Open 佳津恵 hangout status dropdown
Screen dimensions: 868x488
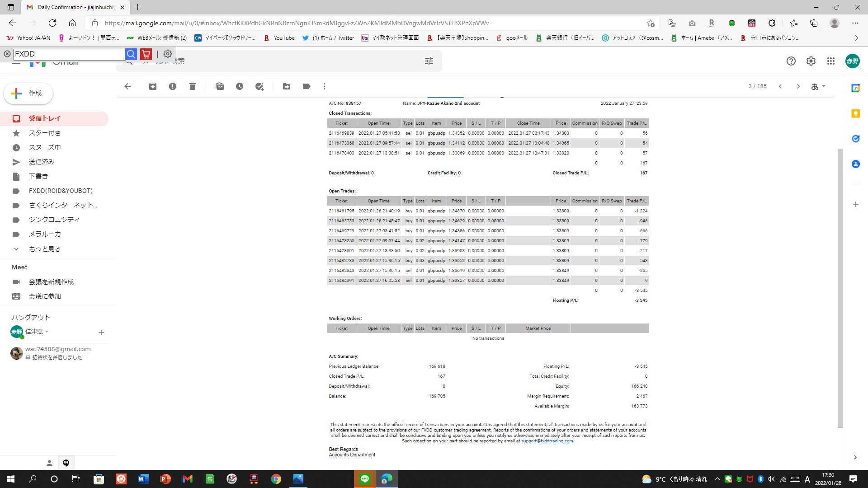coord(37,332)
